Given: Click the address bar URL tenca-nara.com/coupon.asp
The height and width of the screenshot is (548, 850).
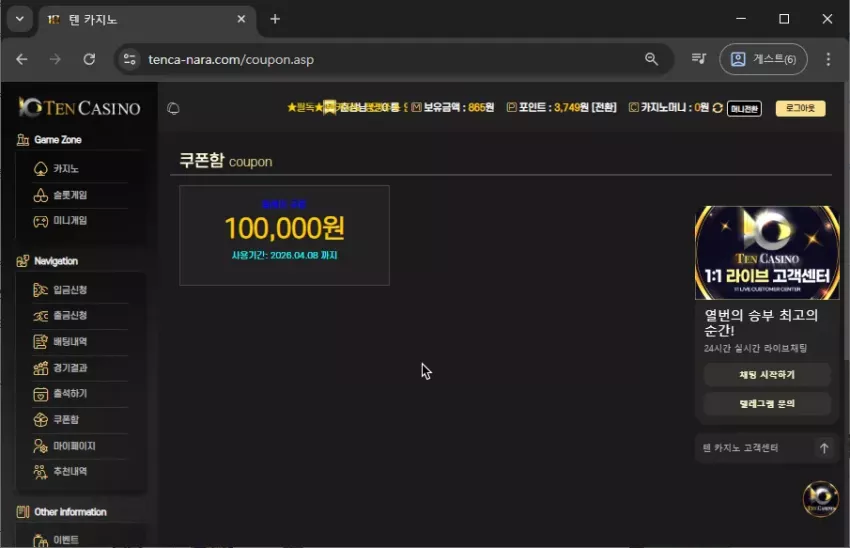Looking at the screenshot, I should coord(231,60).
